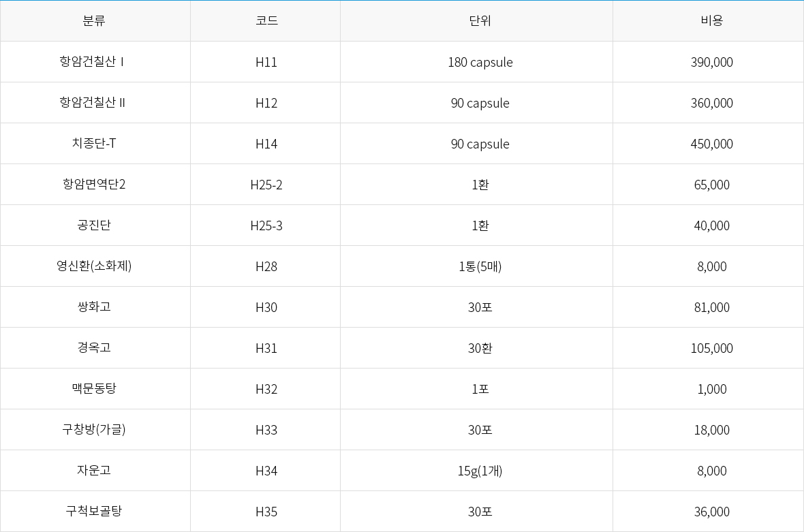Click the 15g(1개) unit cell

tap(480, 471)
